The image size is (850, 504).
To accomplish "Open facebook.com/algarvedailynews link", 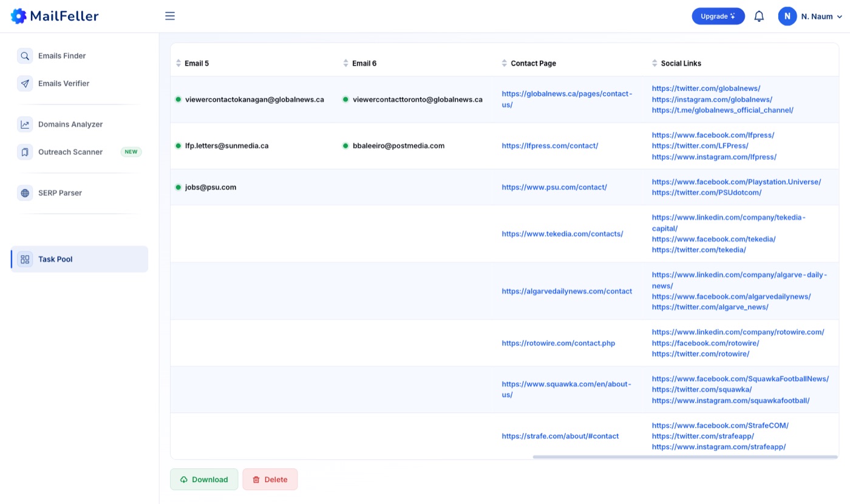I will pyautogui.click(x=732, y=296).
